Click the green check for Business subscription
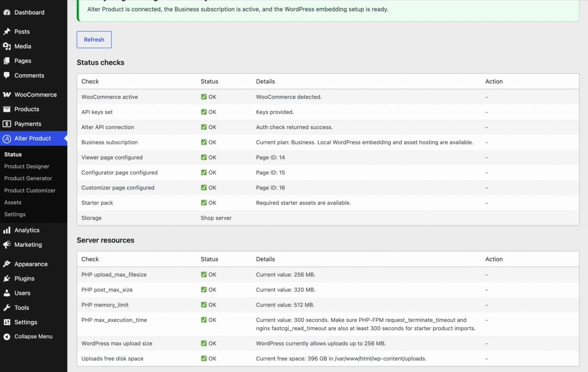Viewport: 588px width, 372px height. coord(204,142)
